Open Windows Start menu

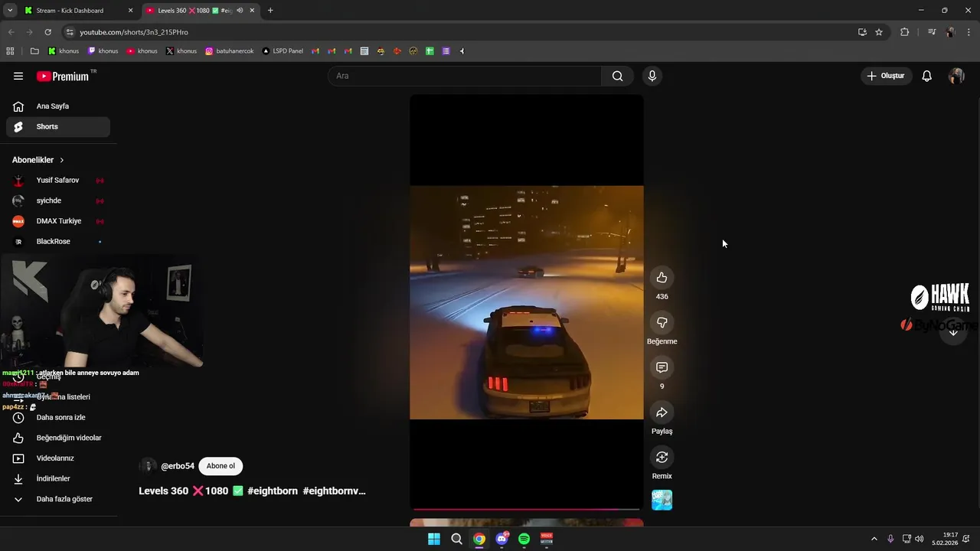pos(434,539)
